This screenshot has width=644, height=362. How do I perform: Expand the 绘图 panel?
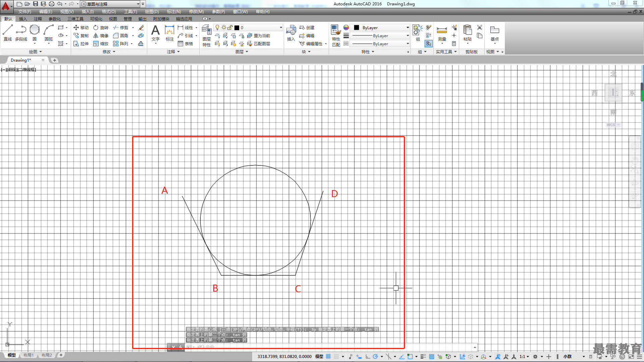35,52
